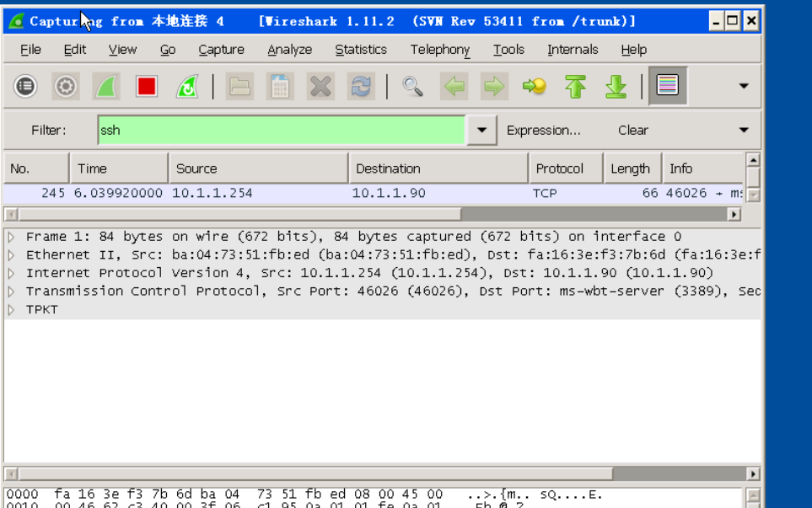This screenshot has height=508, width=812.
Task: Expand the Frame 1 tree node
Action: [12, 237]
